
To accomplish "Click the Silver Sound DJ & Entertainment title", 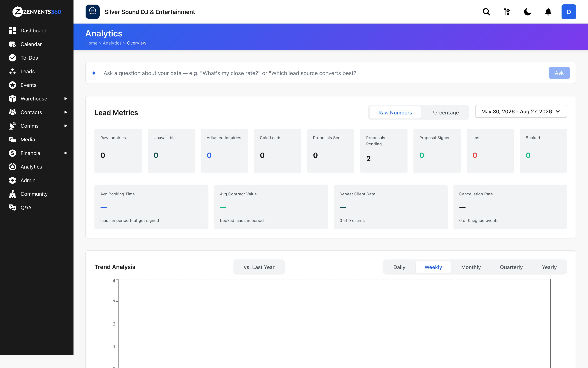I will click(150, 12).
